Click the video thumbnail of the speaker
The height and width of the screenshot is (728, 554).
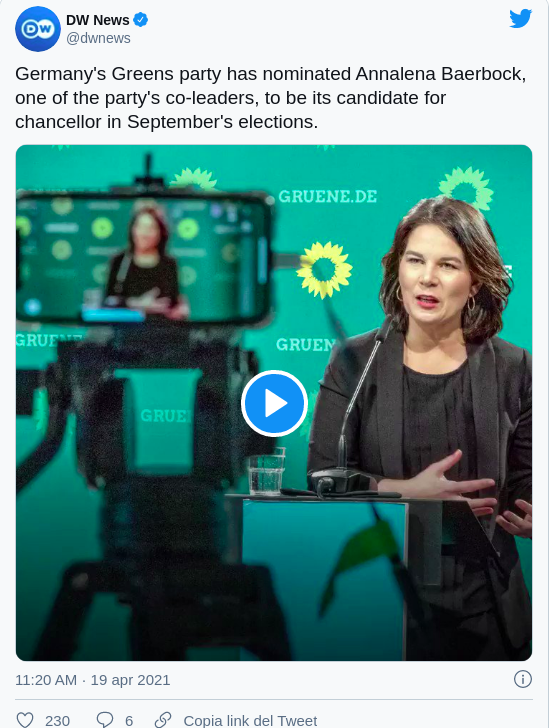coord(274,403)
